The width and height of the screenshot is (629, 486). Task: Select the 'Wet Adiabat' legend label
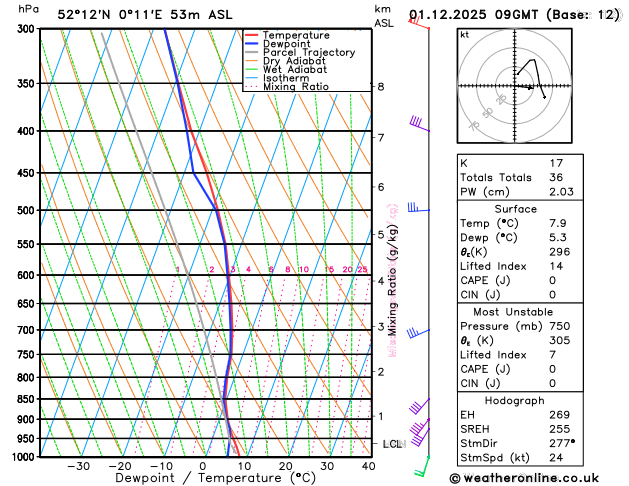(x=295, y=69)
